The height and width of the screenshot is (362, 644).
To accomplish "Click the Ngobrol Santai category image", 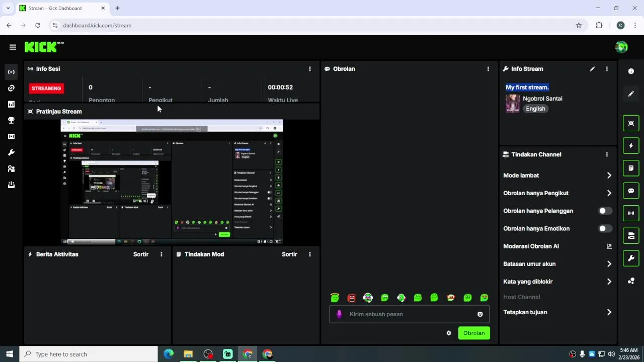I will 513,104.
